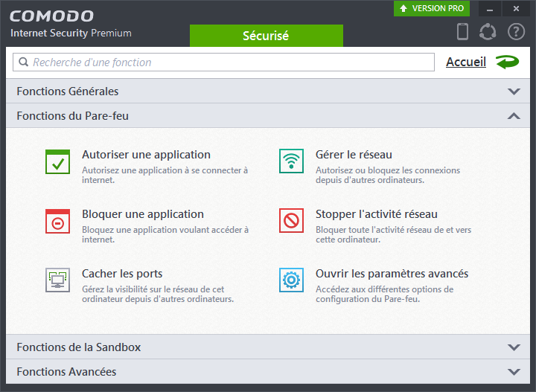Click the Gérer le réseau title
The image size is (536, 392).
point(354,155)
